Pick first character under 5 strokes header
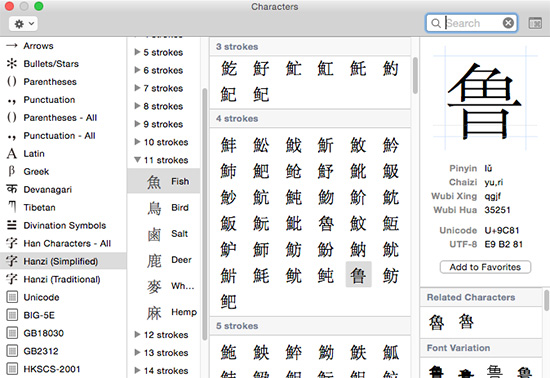Image resolution: width=550 pixels, height=378 pixels. [228, 352]
